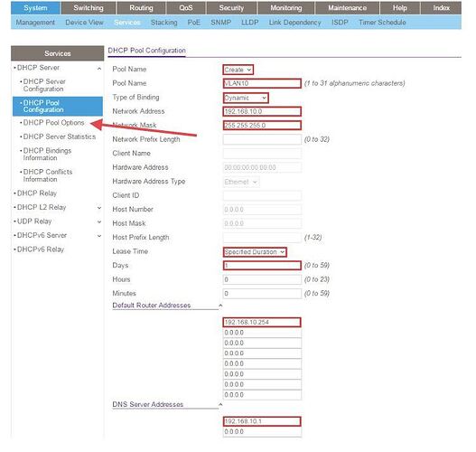
Task: Collapse the DHCP Server tree chevron
Action: tap(99, 69)
